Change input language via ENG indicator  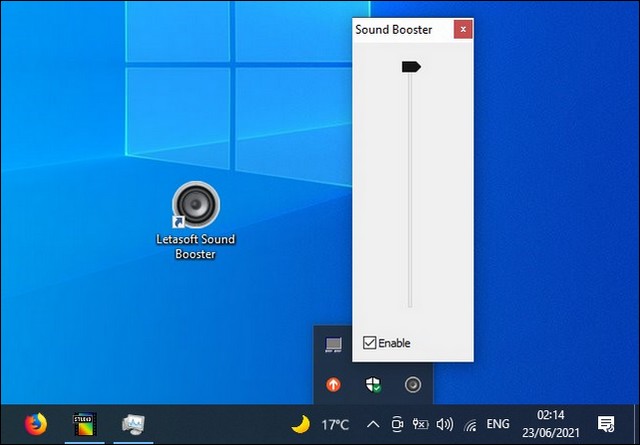pyautogui.click(x=498, y=424)
